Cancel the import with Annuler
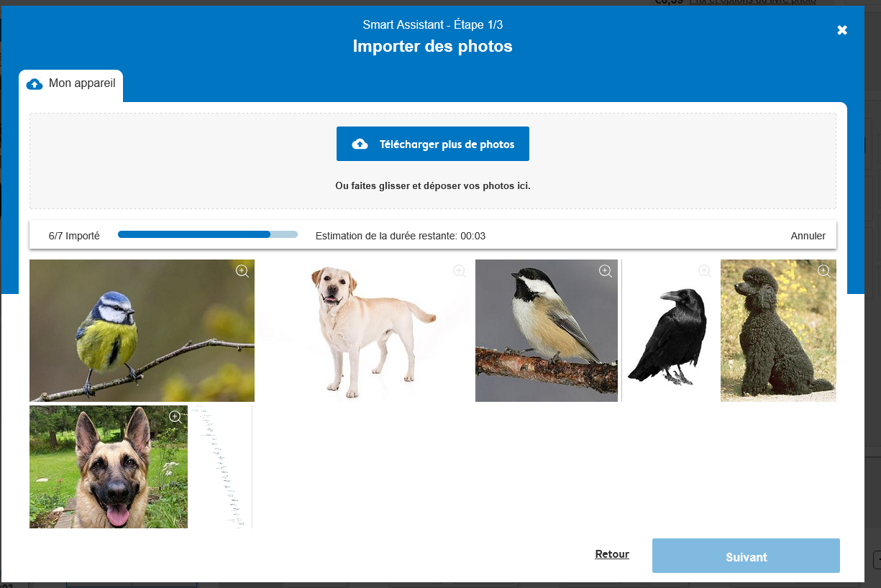This screenshot has height=588, width=881. [808, 236]
